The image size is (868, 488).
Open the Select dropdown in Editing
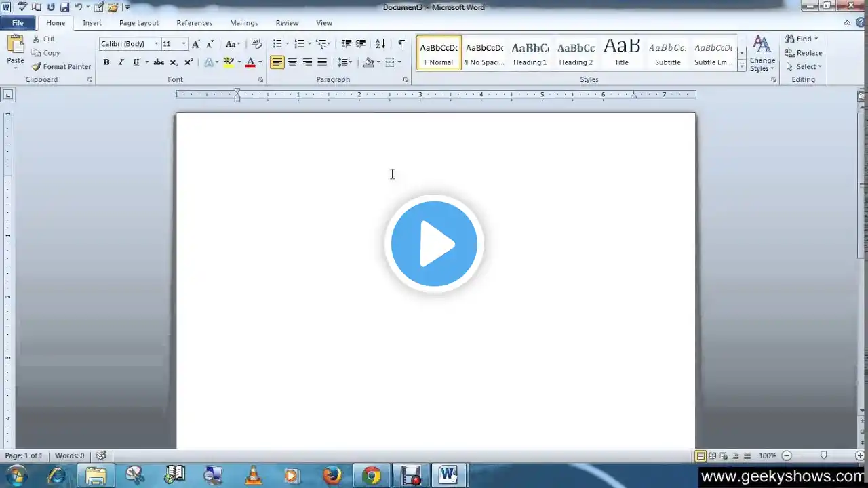pyautogui.click(x=804, y=66)
